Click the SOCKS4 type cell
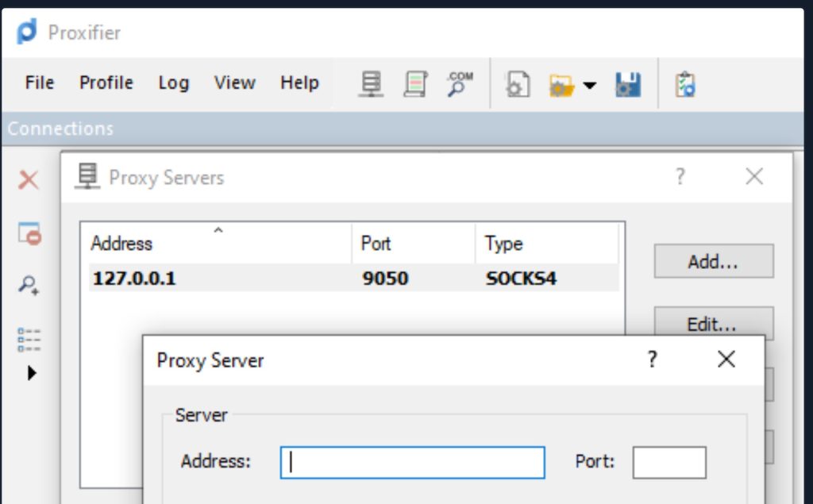Image resolution: width=813 pixels, height=504 pixels. [521, 279]
